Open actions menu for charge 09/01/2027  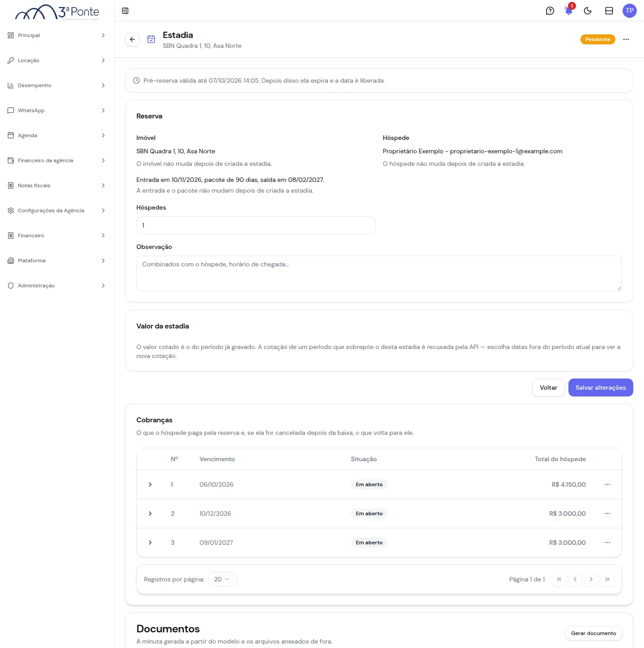click(607, 543)
